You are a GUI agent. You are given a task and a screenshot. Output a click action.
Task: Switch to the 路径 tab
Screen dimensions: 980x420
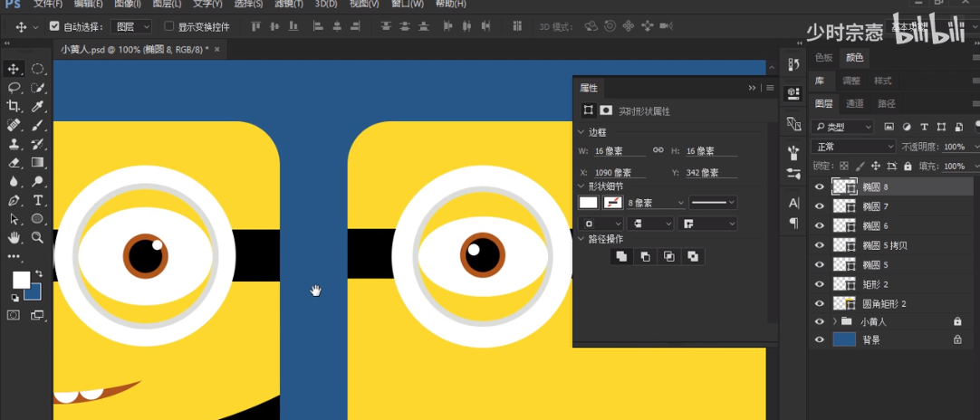(x=886, y=104)
